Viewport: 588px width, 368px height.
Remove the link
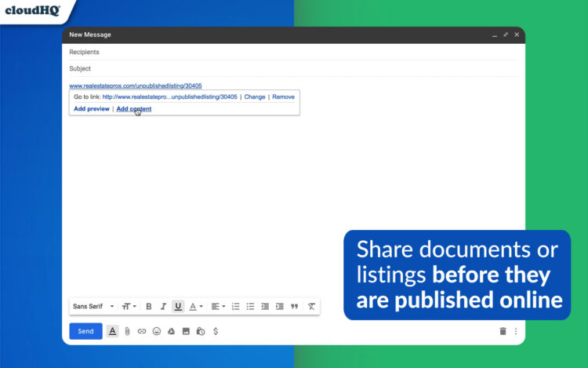coord(283,97)
